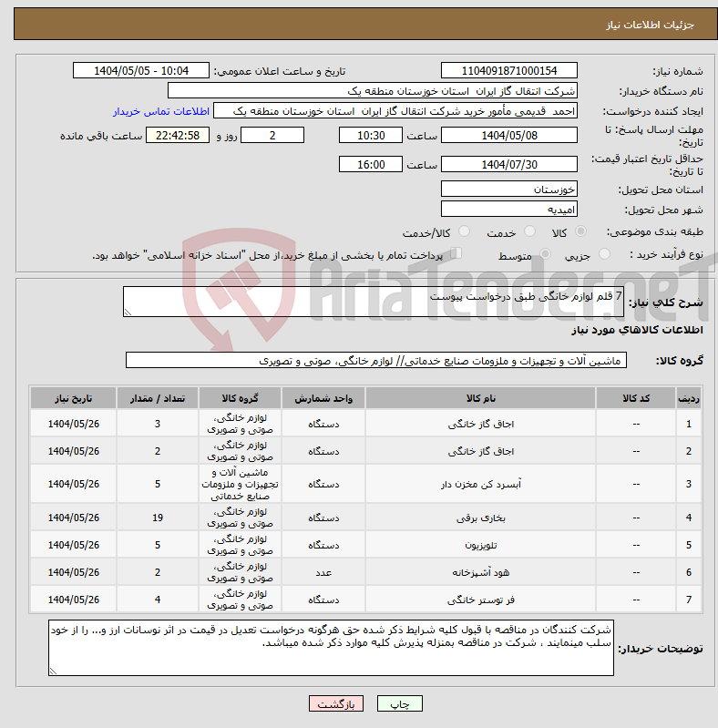Click بخاری برقی item name
718x728 pixels.
[x=481, y=518]
